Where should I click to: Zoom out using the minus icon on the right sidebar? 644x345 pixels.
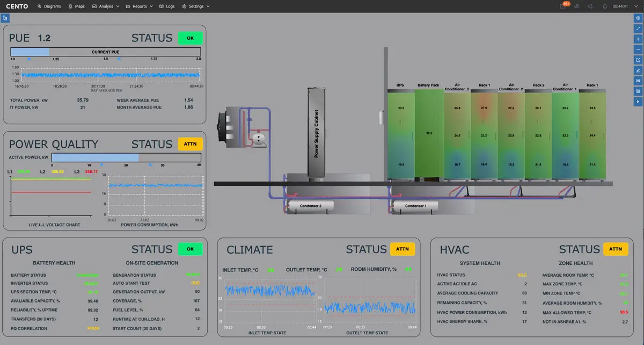[x=638, y=49]
